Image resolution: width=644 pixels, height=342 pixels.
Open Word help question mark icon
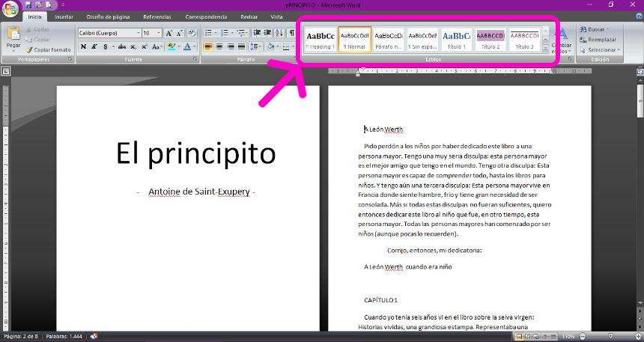click(x=639, y=16)
